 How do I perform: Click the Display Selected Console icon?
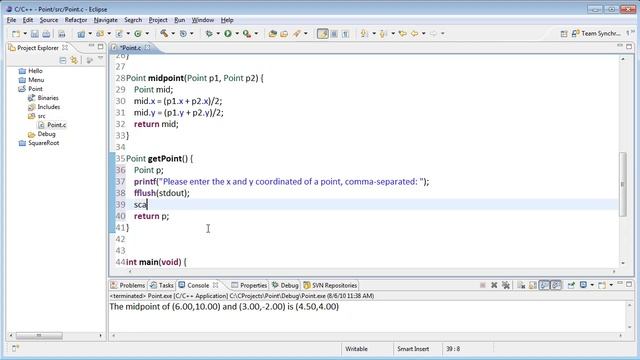[x=583, y=285]
